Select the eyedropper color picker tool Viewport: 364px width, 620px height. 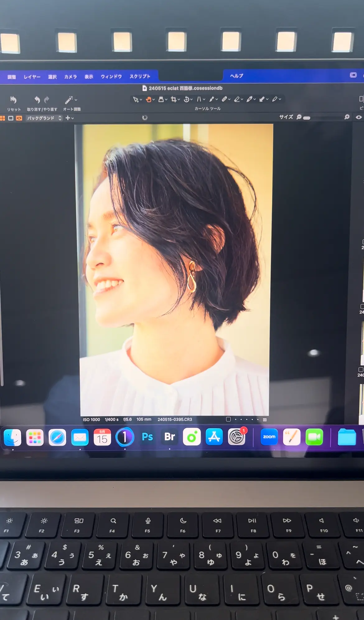point(250,99)
